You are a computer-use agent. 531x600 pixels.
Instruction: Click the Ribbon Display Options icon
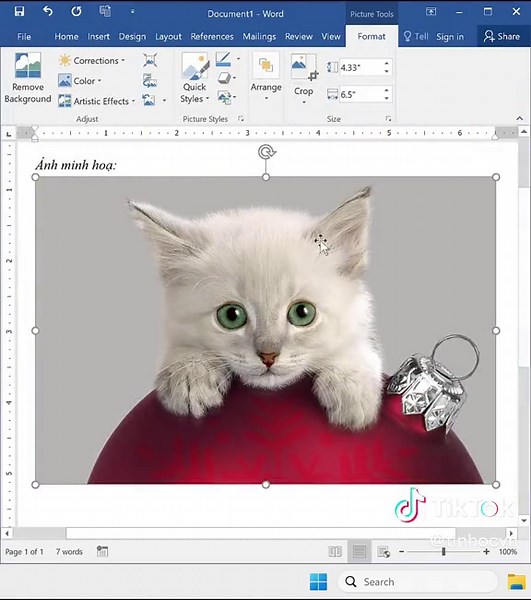(x=431, y=11)
